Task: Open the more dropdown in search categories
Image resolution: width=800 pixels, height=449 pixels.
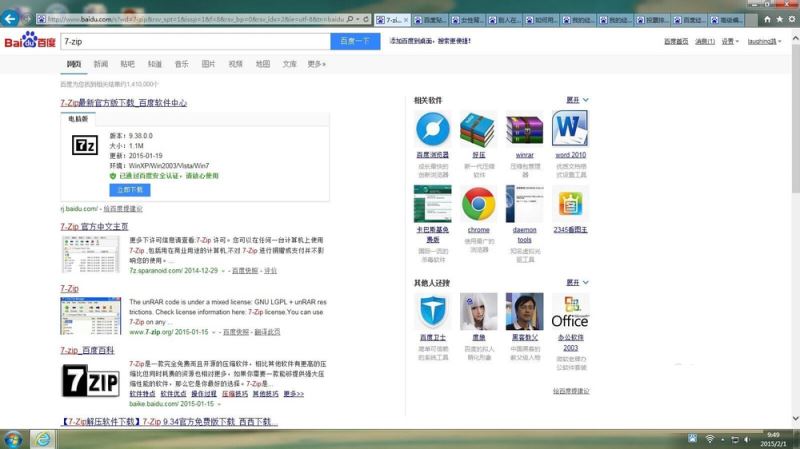Action: pos(316,64)
